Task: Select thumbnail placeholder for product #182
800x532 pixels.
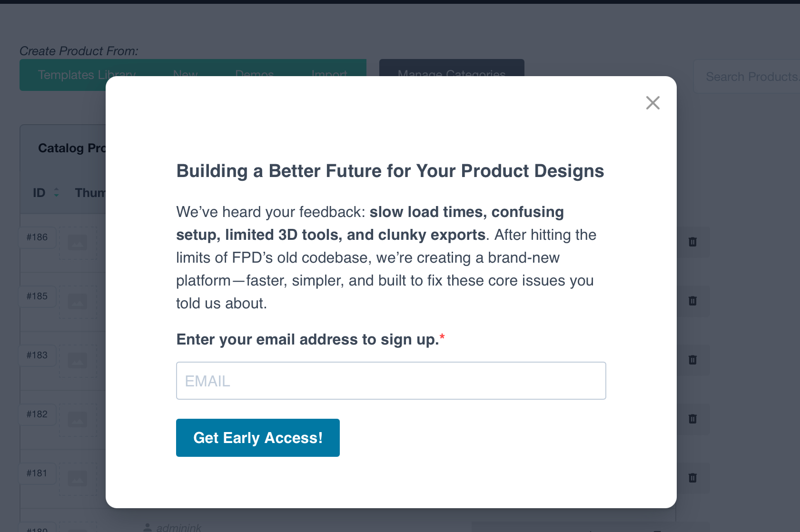Action: click(x=78, y=420)
